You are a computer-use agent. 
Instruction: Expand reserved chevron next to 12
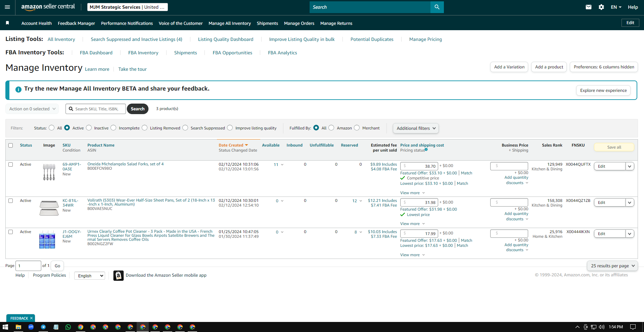361,201
